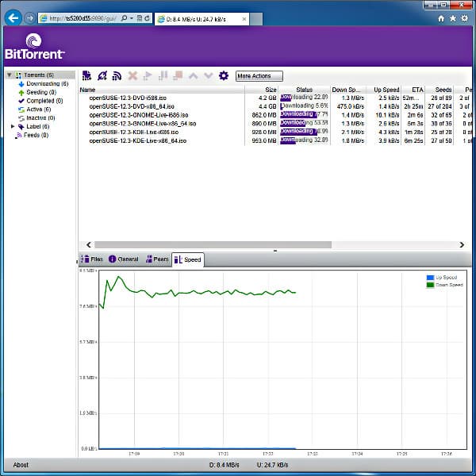Sort by the Up Speed column header
Screen dimensions: 476x476
pos(384,90)
